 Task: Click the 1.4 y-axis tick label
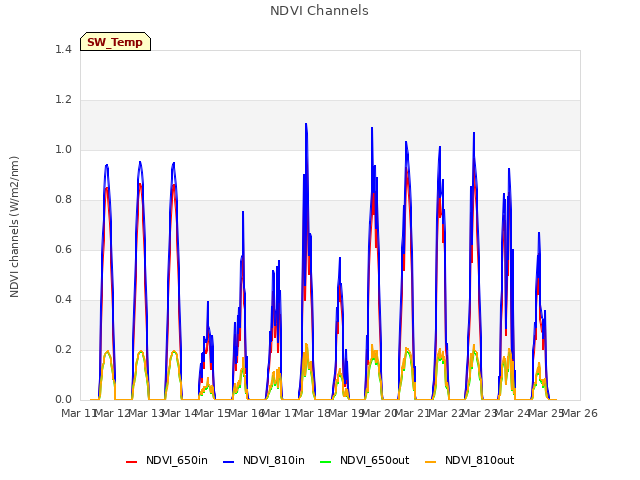point(63,49)
